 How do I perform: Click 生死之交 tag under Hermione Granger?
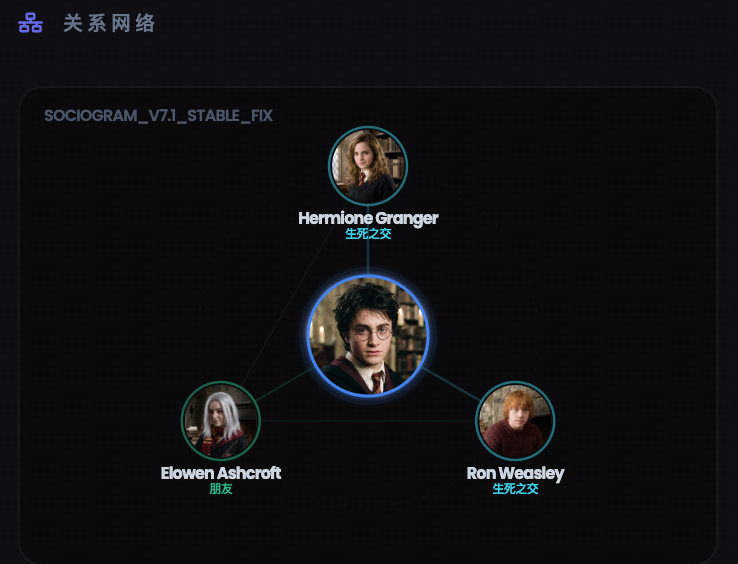pyautogui.click(x=368, y=234)
